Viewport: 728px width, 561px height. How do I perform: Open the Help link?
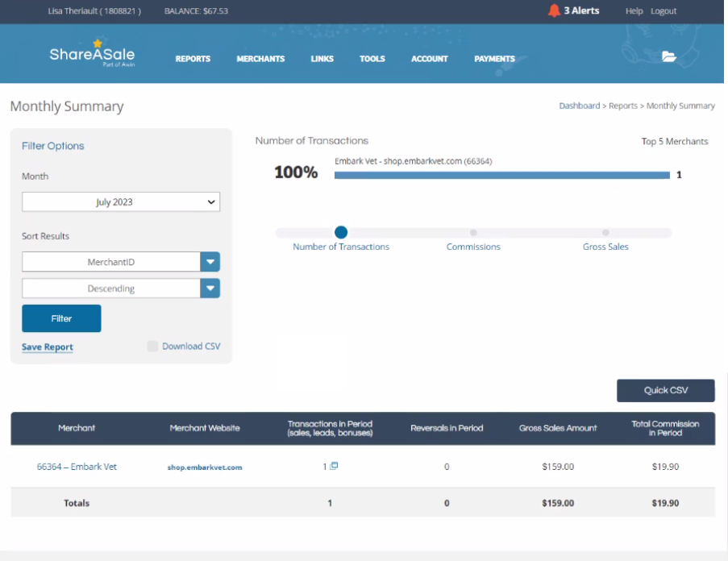(634, 10)
